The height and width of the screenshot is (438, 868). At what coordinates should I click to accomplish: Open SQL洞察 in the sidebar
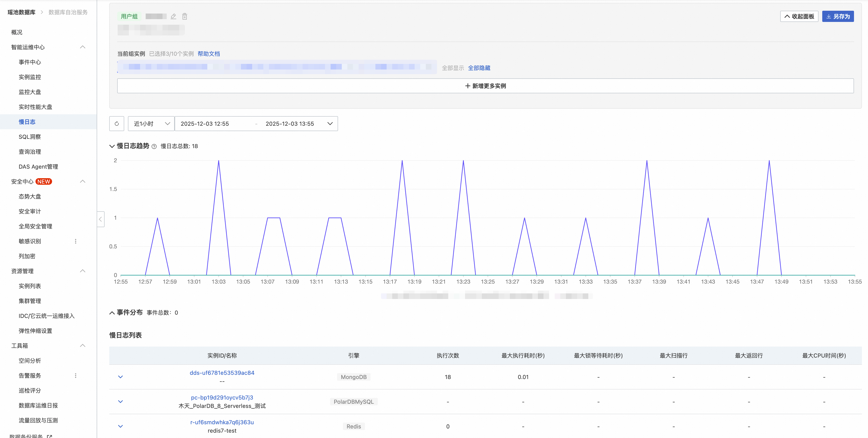click(30, 137)
